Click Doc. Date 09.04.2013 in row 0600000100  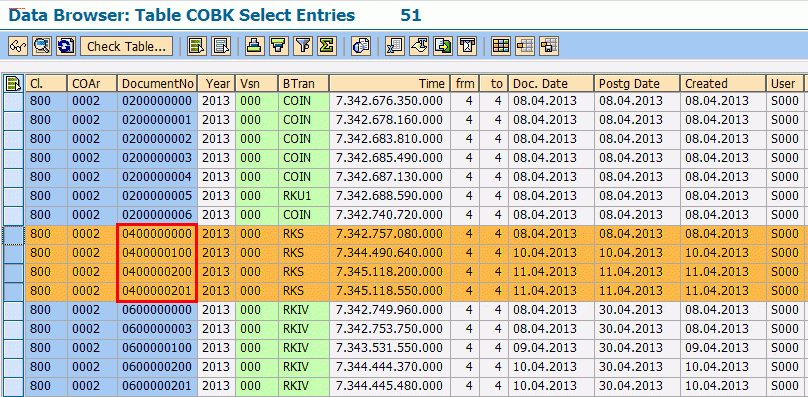(x=551, y=348)
